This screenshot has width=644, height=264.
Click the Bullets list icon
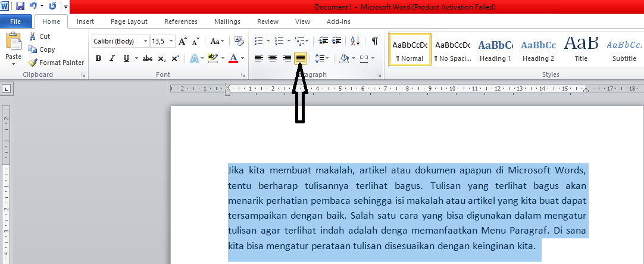259,41
